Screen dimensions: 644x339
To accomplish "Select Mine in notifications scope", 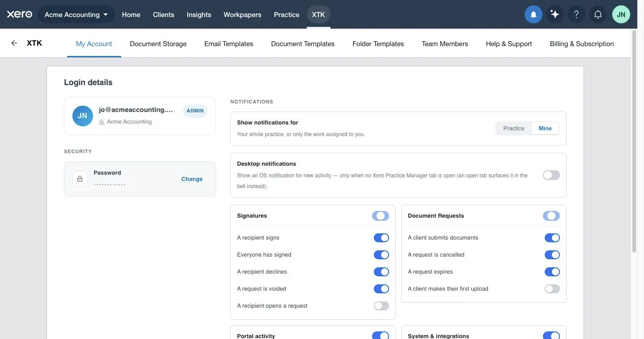I will pyautogui.click(x=545, y=129).
